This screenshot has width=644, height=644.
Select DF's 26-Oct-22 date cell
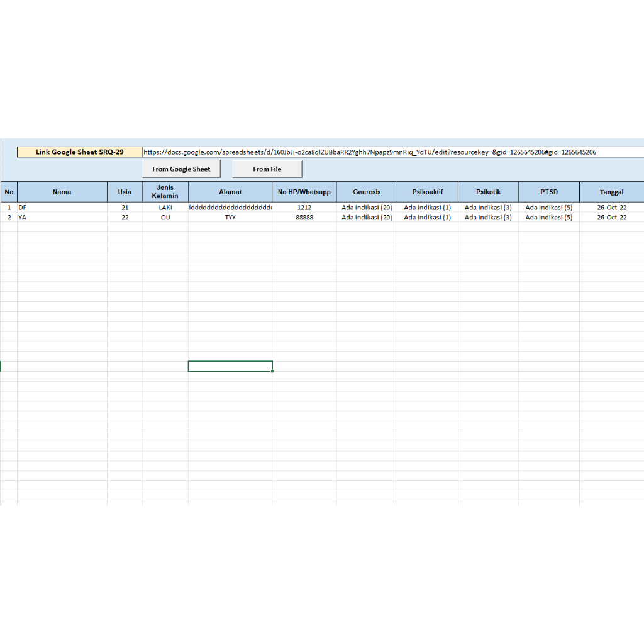pos(611,208)
